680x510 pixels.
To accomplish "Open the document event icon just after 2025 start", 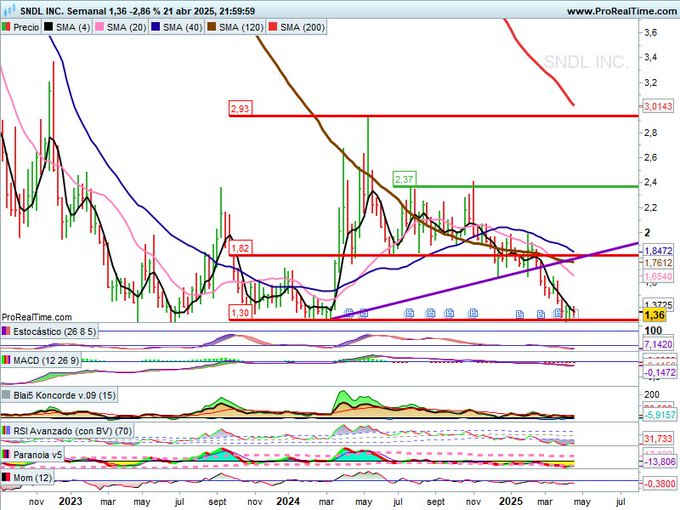I will click(x=519, y=314).
